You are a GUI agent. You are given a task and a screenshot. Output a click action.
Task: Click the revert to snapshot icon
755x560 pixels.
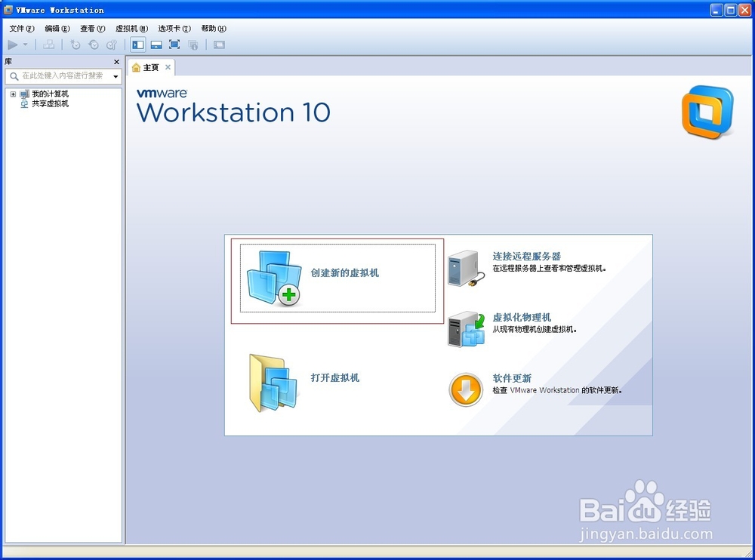coord(94,45)
